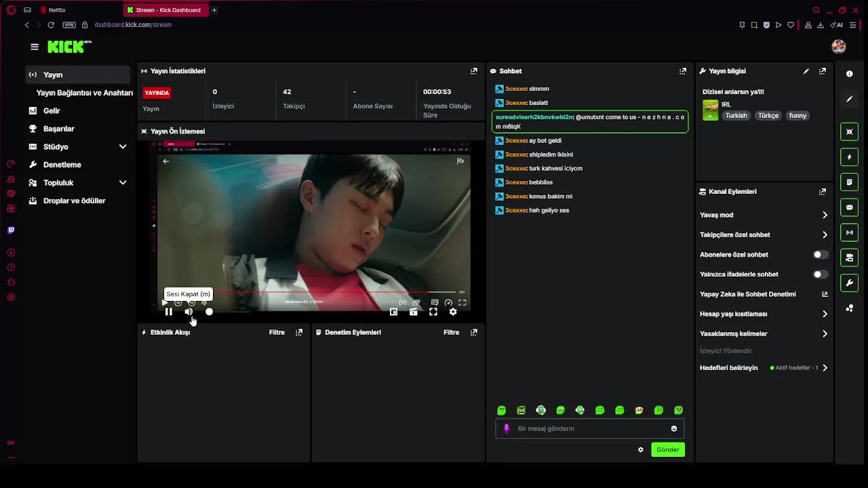Image resolution: width=868 pixels, height=488 pixels.
Task: Open chat settings gear next to Gönder
Action: [641, 450]
